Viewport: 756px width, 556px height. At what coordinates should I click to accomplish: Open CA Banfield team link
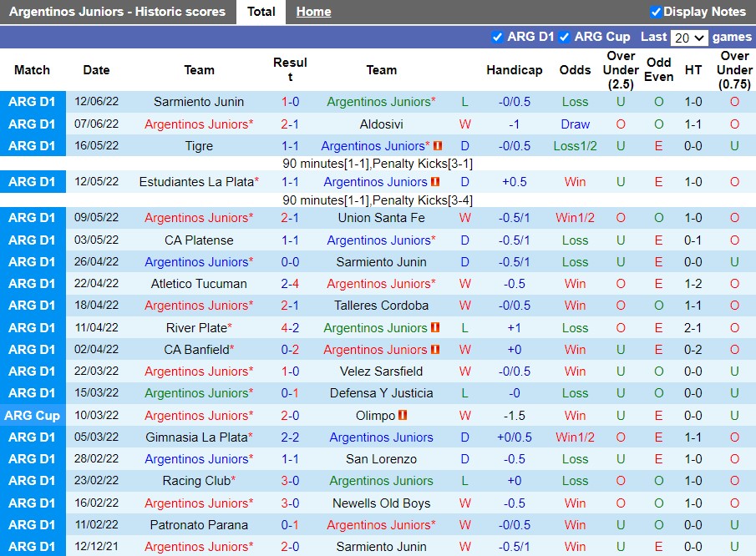196,349
